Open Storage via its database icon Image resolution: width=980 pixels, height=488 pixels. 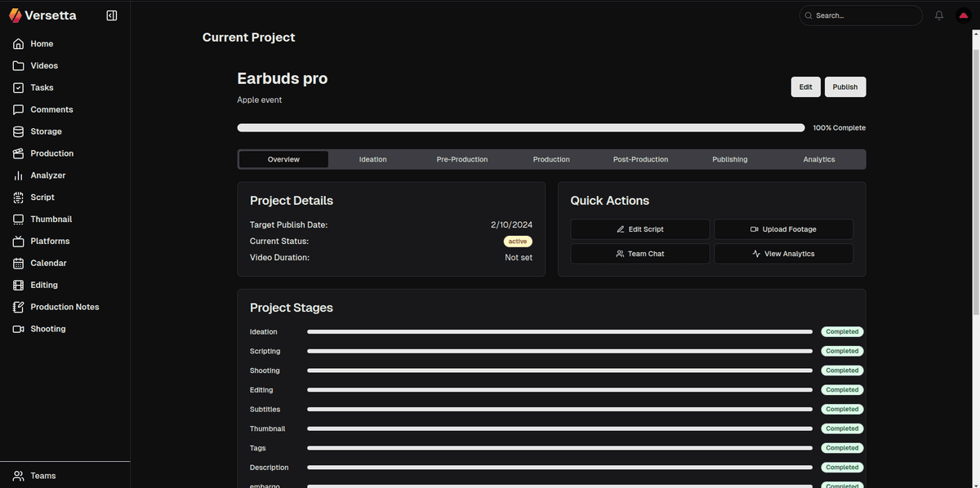tap(19, 131)
